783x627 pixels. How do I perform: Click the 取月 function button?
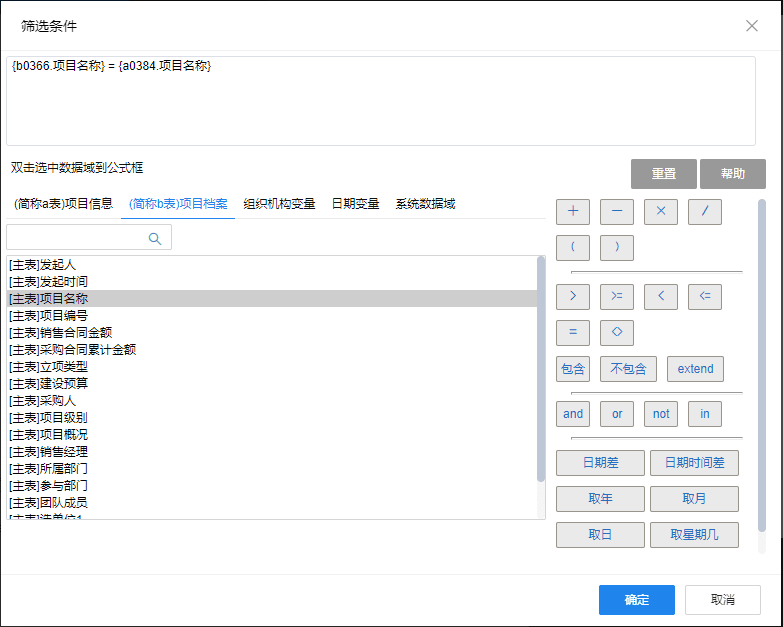tap(694, 499)
